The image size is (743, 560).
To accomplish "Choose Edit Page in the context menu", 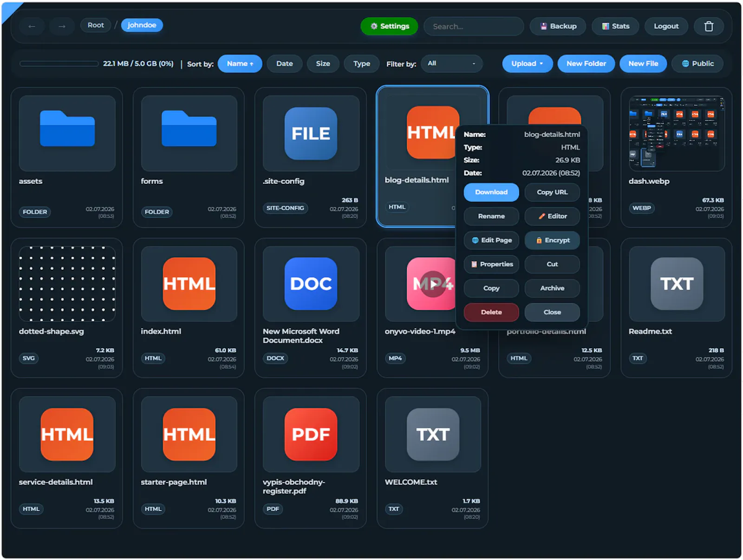I will (491, 241).
